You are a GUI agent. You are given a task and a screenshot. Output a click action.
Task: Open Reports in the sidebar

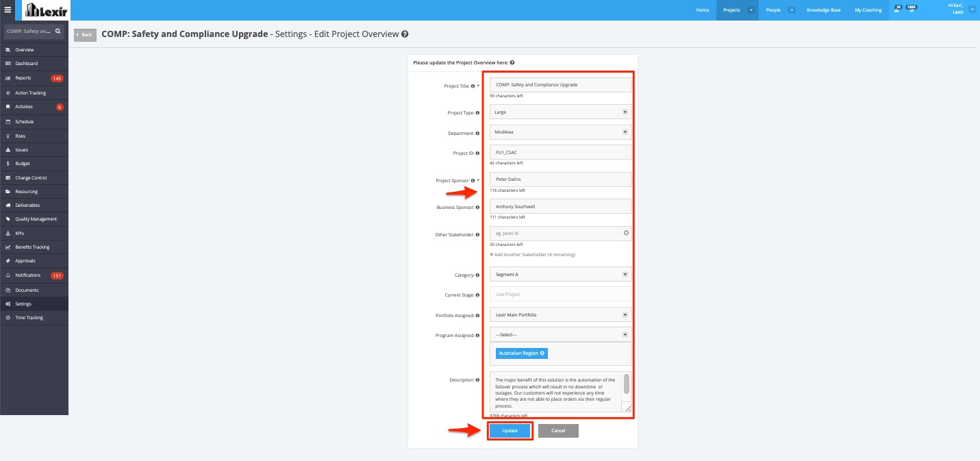tap(34, 78)
